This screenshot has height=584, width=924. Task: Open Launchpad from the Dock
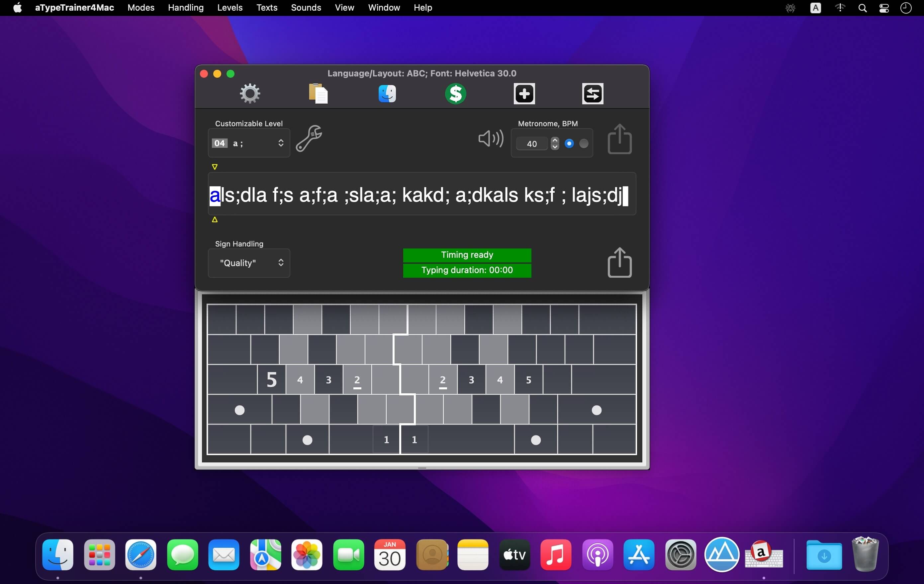point(99,554)
